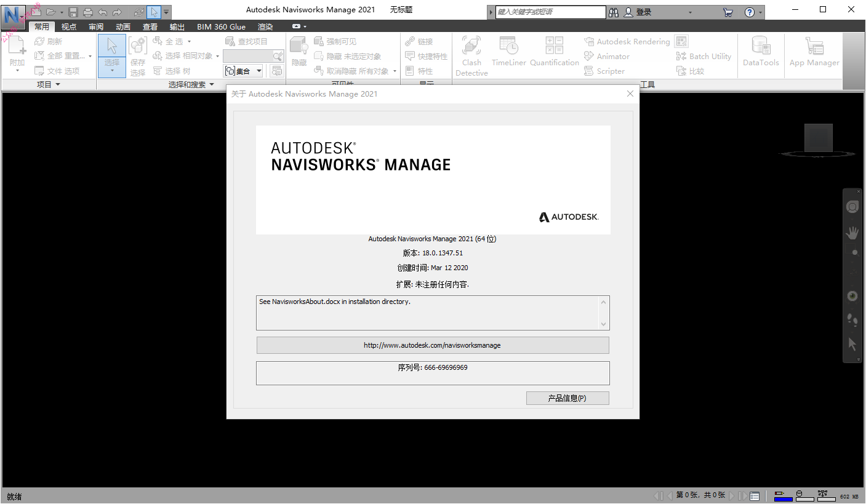Expand the 选择和搜索 panel title

coord(191,84)
